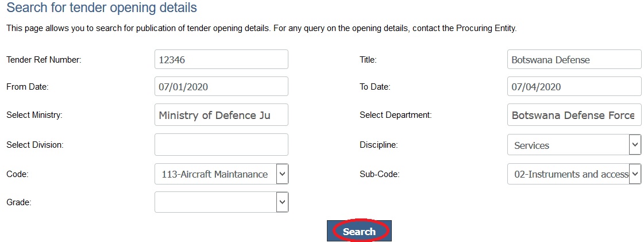Focus the Select Department input box
The width and height of the screenshot is (644, 242).
coord(574,115)
